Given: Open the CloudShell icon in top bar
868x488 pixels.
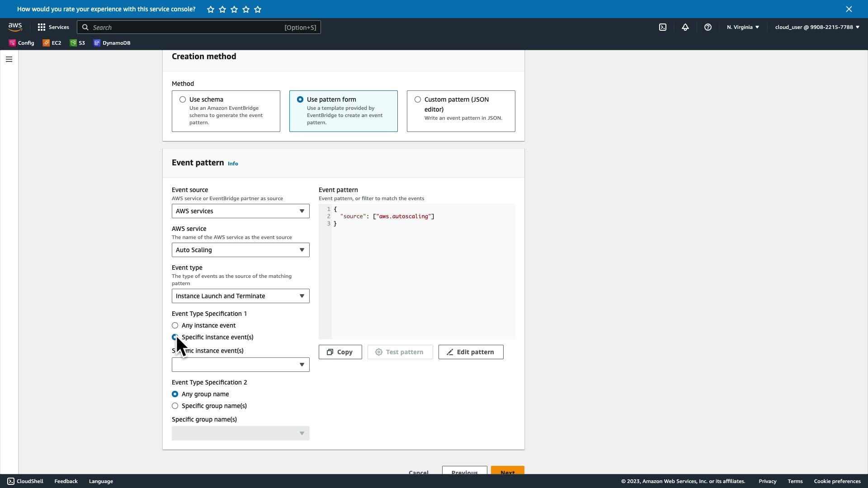Looking at the screenshot, I should [663, 27].
